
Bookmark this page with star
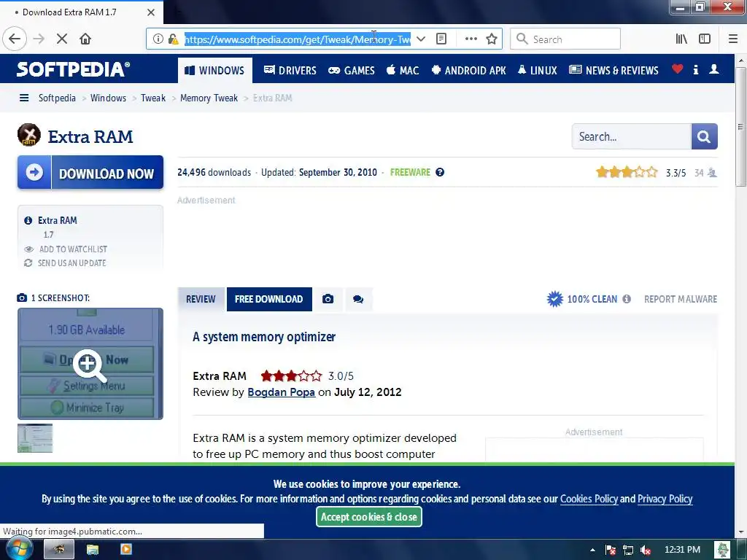point(492,39)
